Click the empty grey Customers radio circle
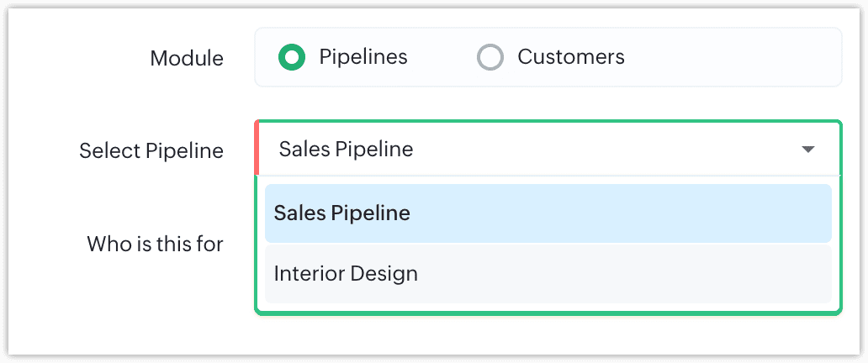This screenshot has height=363, width=868. tap(490, 57)
